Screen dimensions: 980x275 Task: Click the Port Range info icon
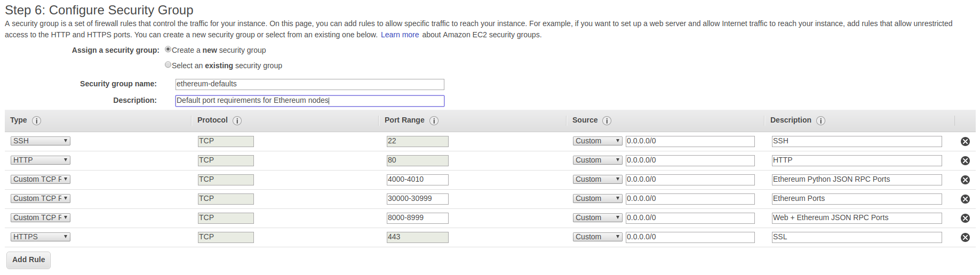coord(434,120)
